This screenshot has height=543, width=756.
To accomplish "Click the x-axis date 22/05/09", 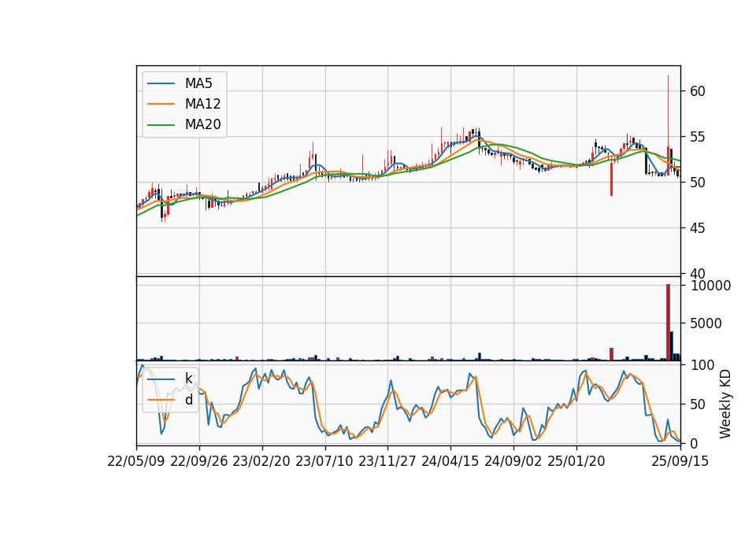I will [136, 461].
